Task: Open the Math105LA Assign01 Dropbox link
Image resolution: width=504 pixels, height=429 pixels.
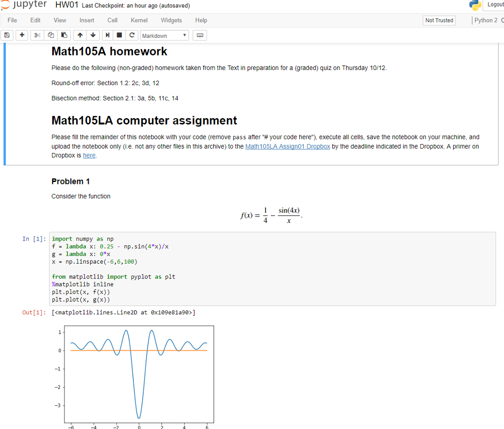Action: click(x=287, y=146)
